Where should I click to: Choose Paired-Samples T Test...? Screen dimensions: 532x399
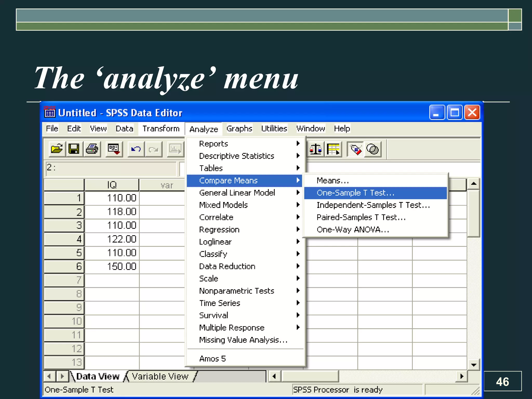pos(375,217)
